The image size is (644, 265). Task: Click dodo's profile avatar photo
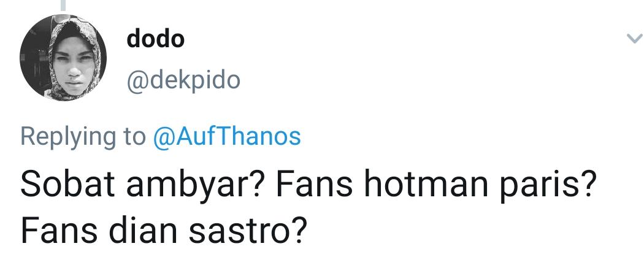[x=63, y=58]
